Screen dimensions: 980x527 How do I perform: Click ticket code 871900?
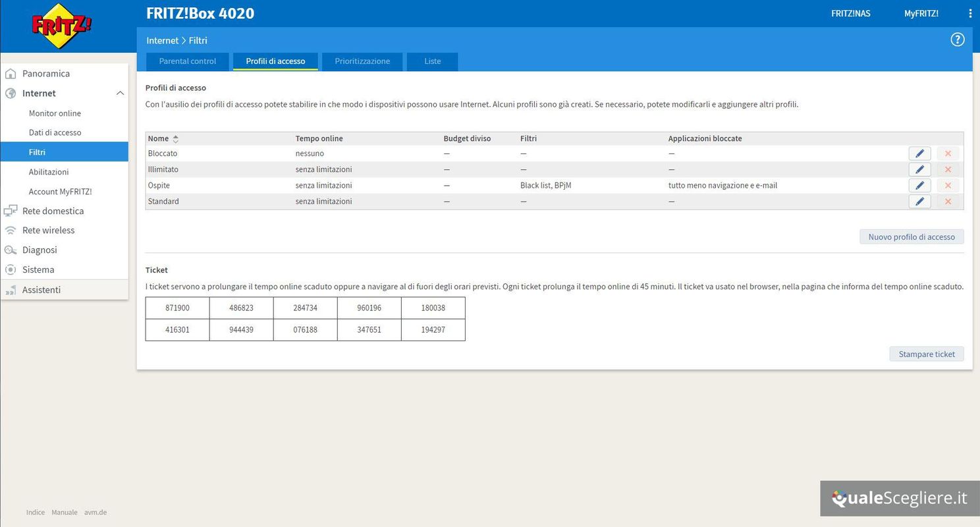pyautogui.click(x=177, y=308)
